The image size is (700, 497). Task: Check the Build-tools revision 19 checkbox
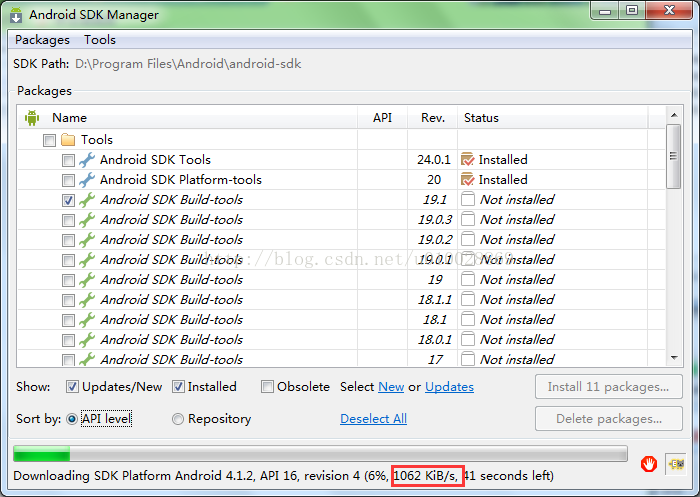pos(68,280)
